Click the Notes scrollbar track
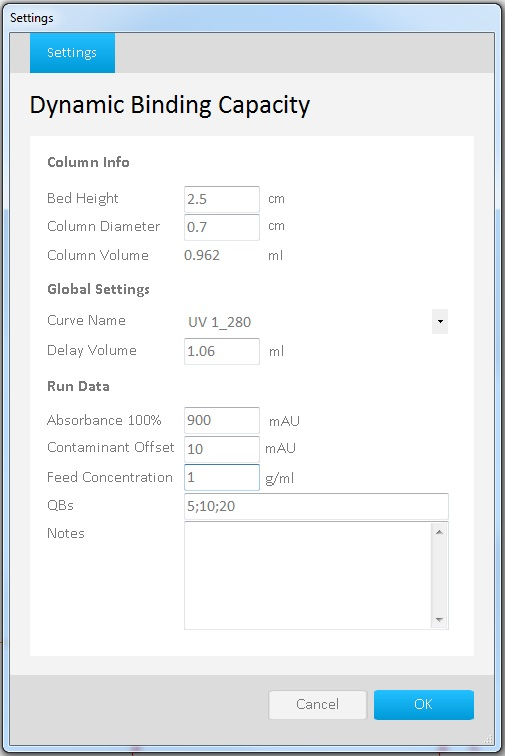This screenshot has height=756, width=505. (439, 576)
